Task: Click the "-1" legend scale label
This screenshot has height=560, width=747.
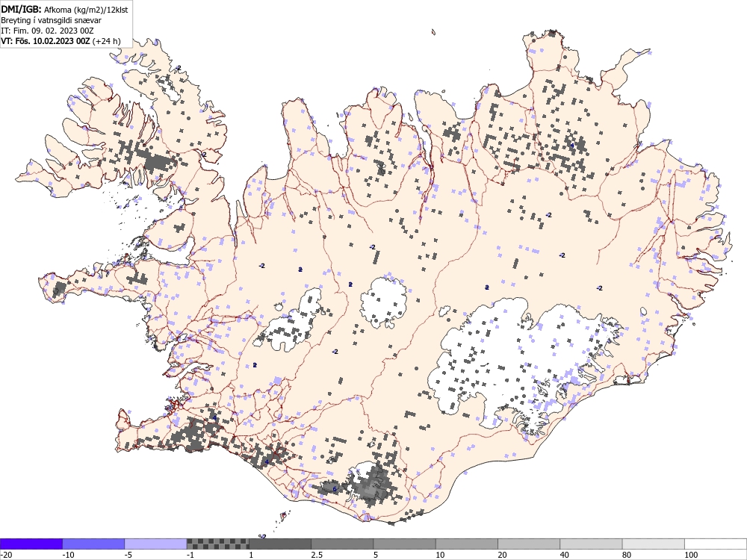Action: point(191,555)
